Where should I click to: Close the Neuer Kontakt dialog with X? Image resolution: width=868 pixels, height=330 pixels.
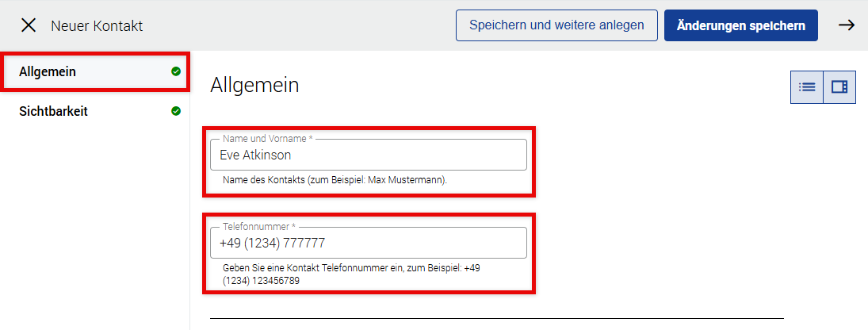click(x=29, y=25)
